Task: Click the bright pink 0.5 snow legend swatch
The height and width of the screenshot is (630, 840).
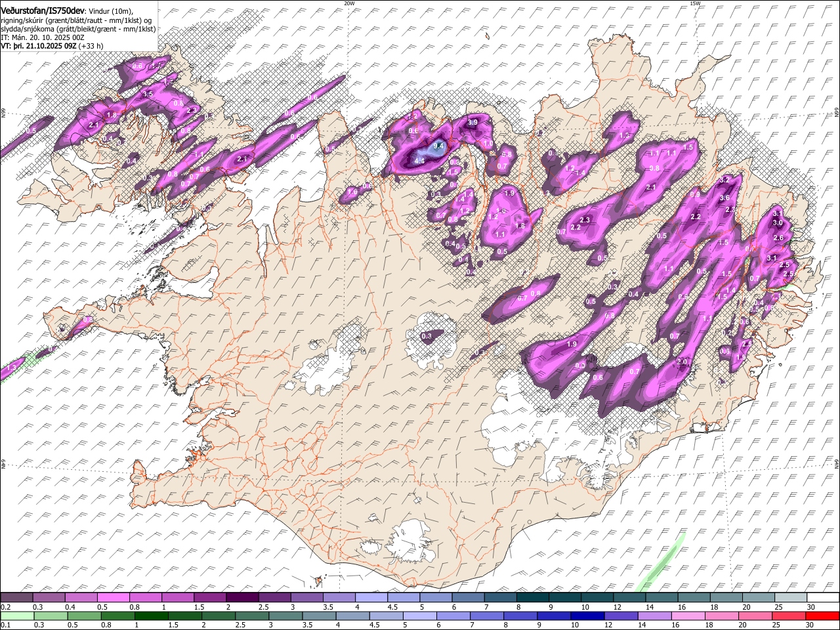Action: click(x=113, y=597)
